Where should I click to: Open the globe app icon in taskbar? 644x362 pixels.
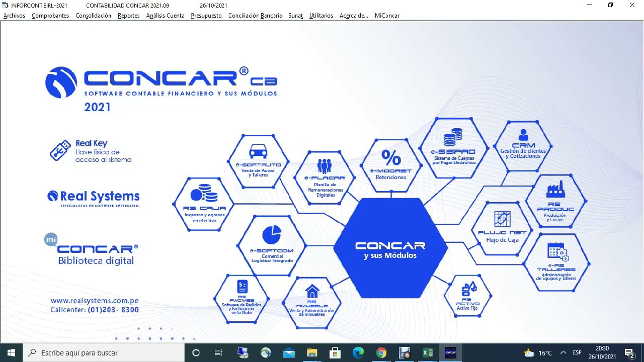266,353
